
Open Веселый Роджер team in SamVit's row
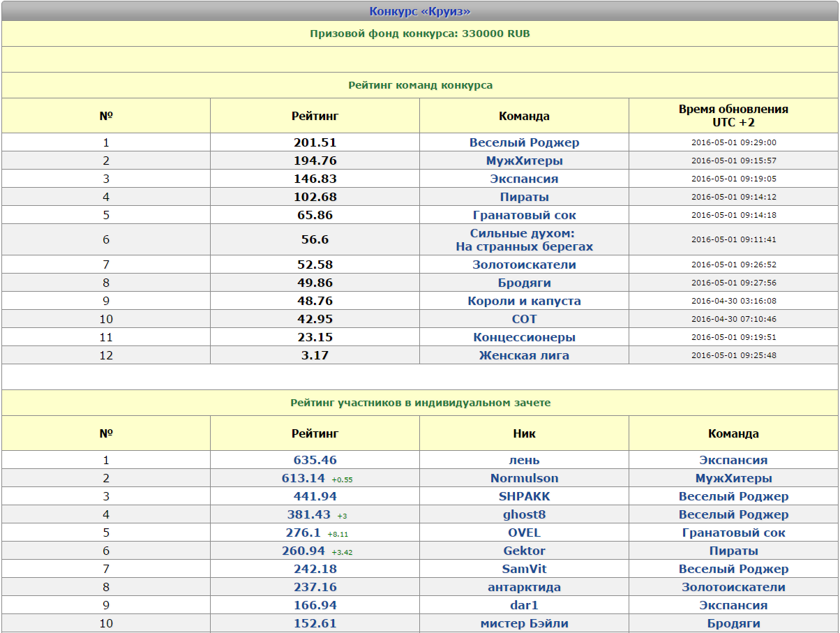[733, 569]
